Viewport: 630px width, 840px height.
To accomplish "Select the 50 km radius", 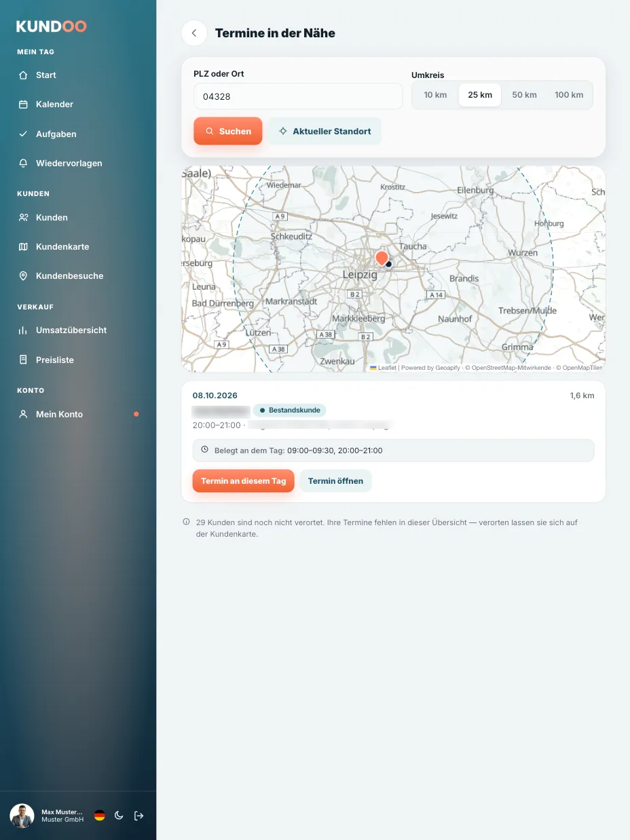I will coord(524,95).
